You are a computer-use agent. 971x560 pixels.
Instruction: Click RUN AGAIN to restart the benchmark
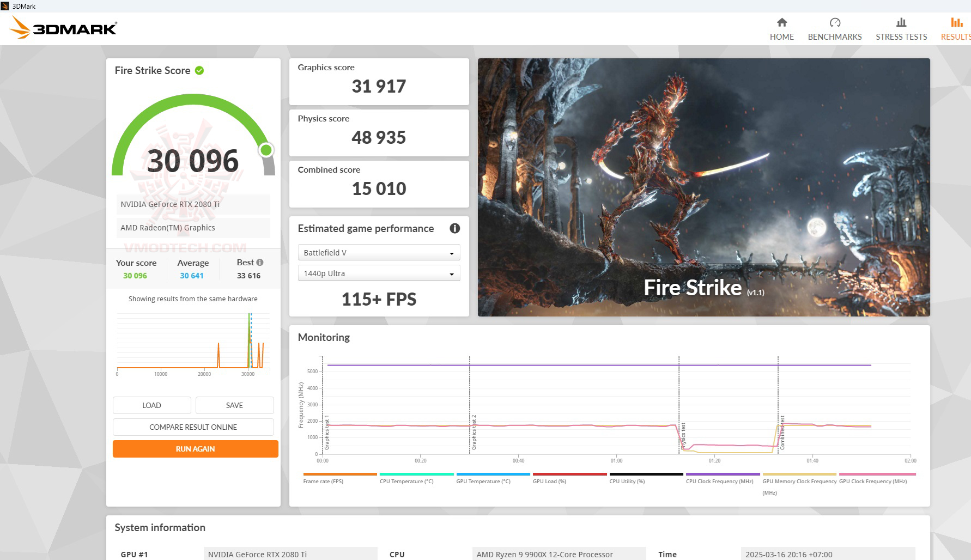coord(195,448)
